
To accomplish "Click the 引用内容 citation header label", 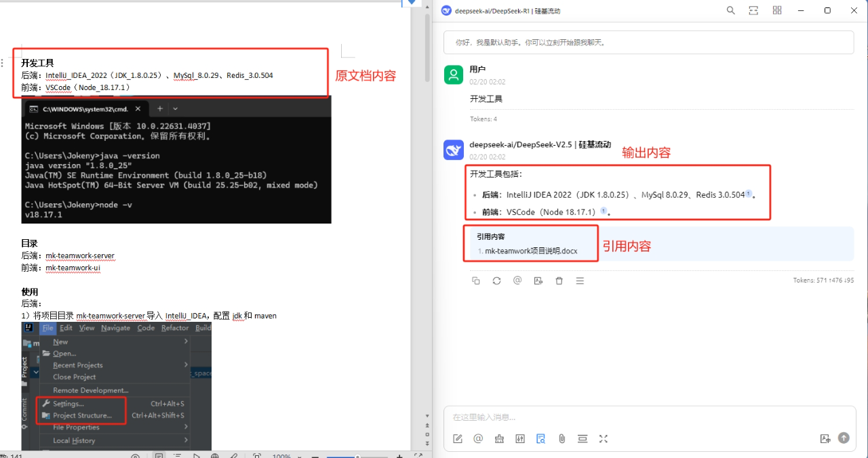I will (490, 236).
